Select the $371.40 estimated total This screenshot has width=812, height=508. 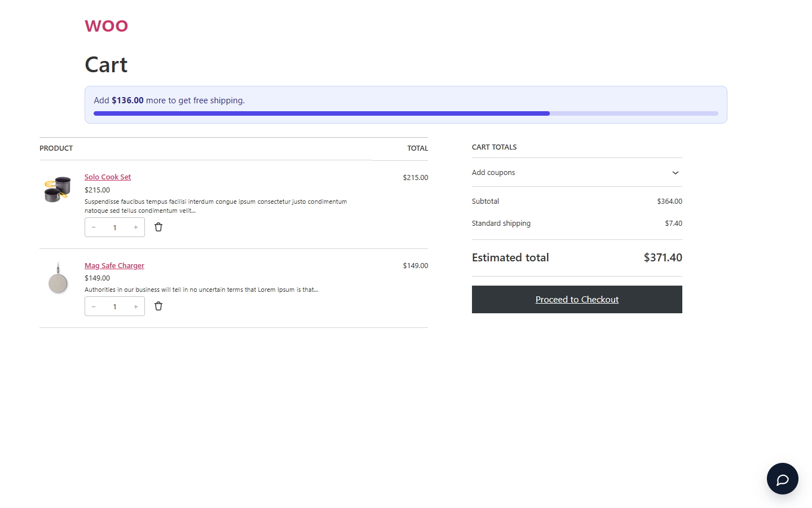pyautogui.click(x=663, y=258)
